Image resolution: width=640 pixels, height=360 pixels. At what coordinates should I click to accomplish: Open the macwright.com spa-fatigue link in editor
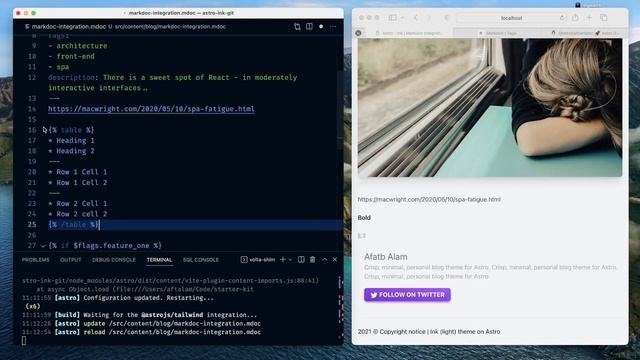point(151,109)
